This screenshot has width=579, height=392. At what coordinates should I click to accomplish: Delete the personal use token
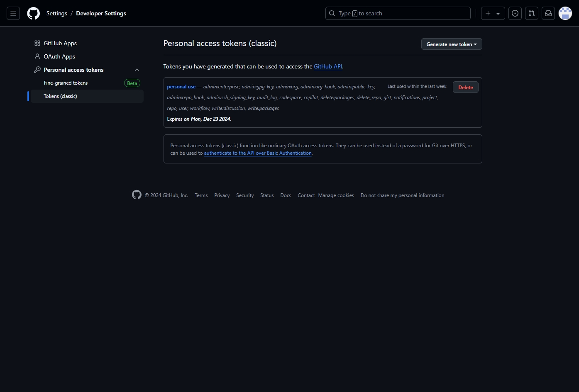click(466, 87)
